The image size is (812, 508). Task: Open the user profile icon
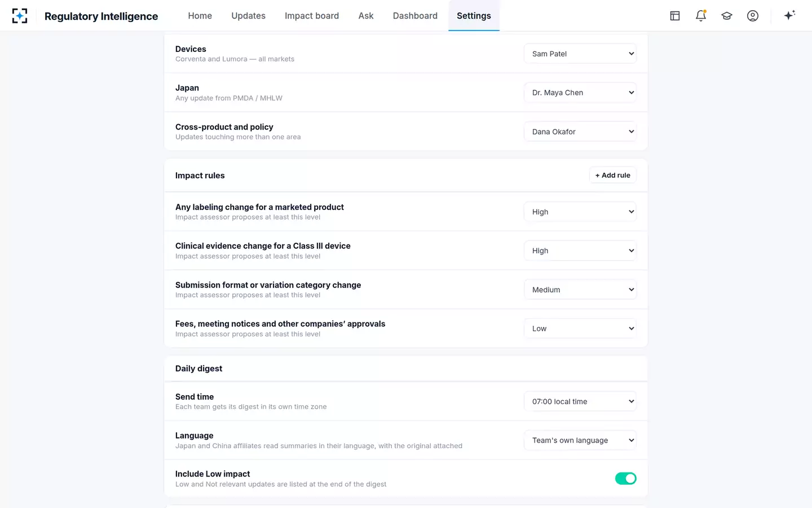tap(753, 16)
